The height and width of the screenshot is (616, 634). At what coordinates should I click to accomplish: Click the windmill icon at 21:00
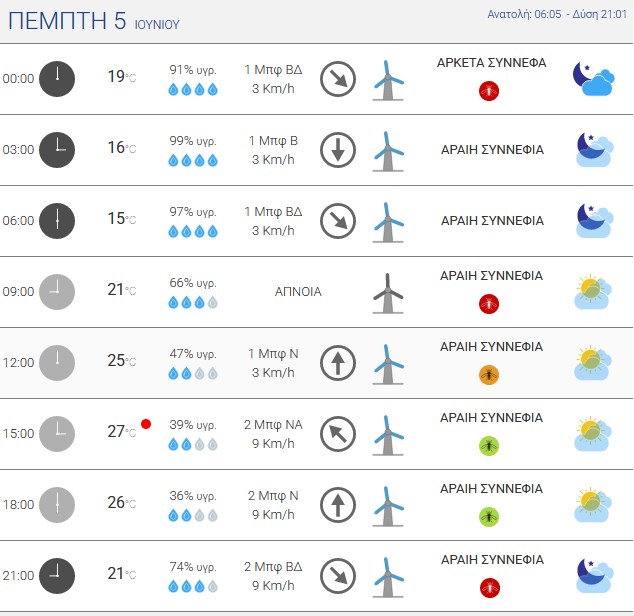click(388, 577)
